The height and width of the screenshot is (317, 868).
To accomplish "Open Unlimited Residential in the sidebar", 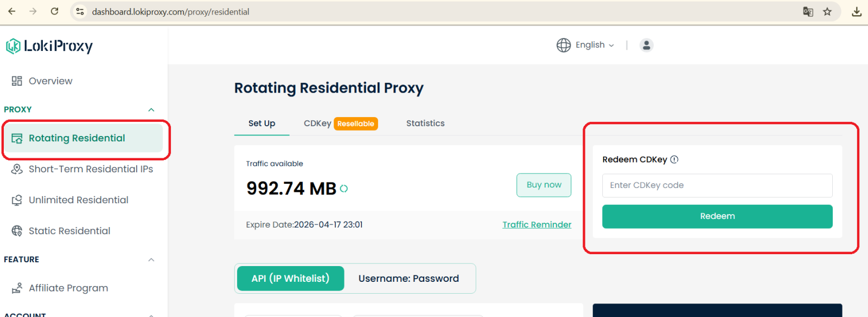I will (78, 200).
